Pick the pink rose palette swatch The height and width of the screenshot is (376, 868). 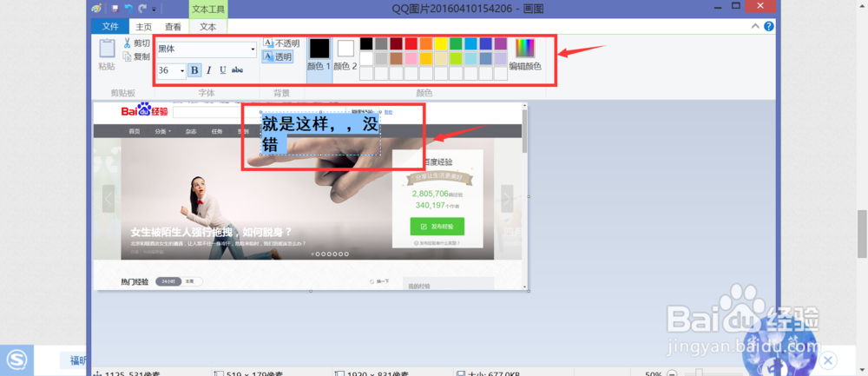coord(411,58)
